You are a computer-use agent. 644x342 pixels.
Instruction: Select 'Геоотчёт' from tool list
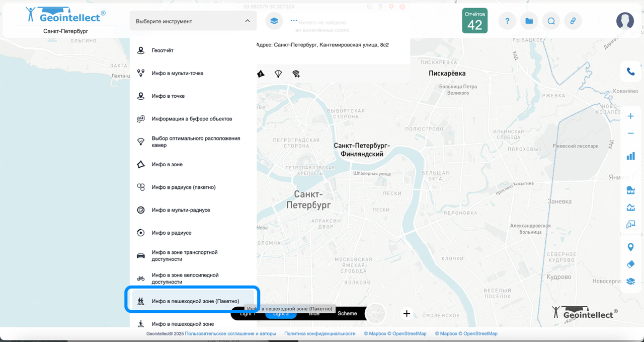click(163, 50)
